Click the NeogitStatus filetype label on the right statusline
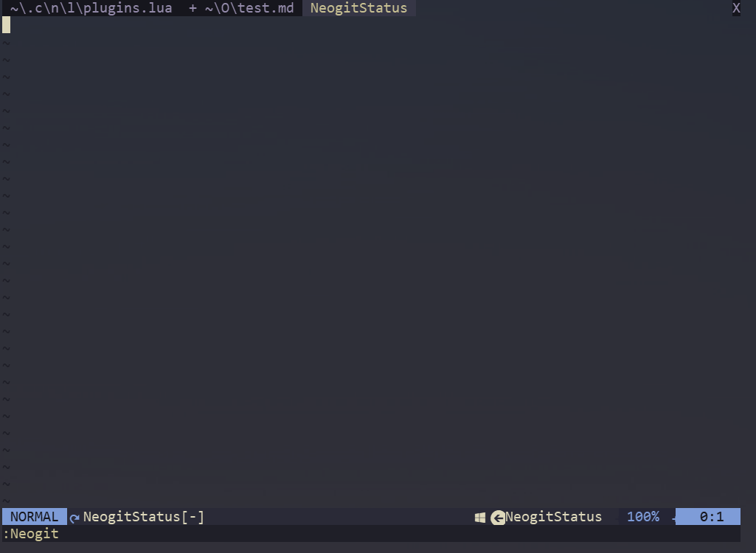 click(x=552, y=516)
